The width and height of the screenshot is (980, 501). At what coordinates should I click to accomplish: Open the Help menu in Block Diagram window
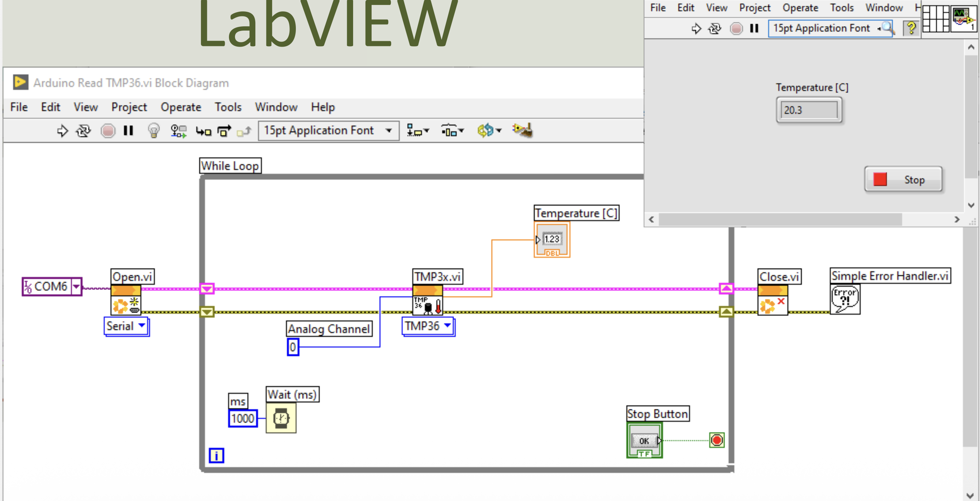[323, 107]
